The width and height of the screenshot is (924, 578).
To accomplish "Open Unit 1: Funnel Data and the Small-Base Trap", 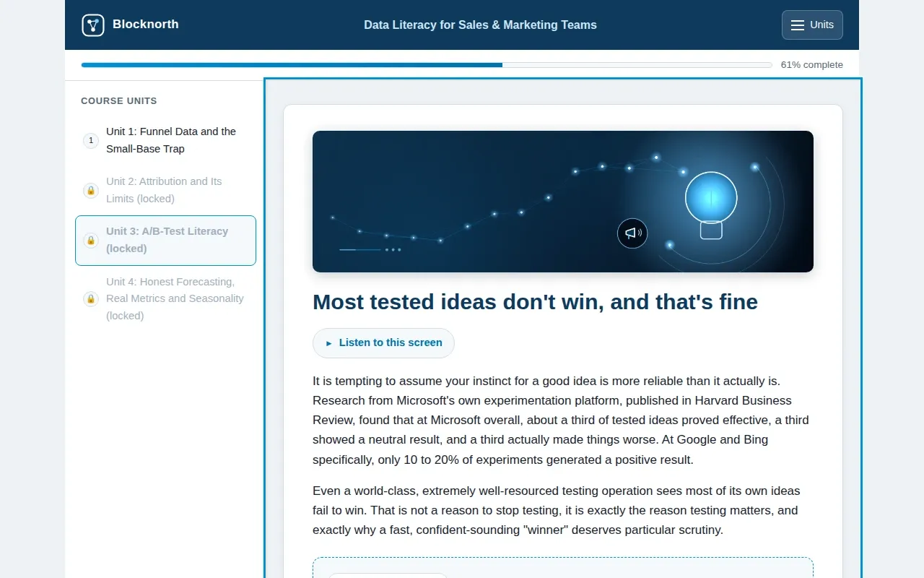I will (165, 140).
